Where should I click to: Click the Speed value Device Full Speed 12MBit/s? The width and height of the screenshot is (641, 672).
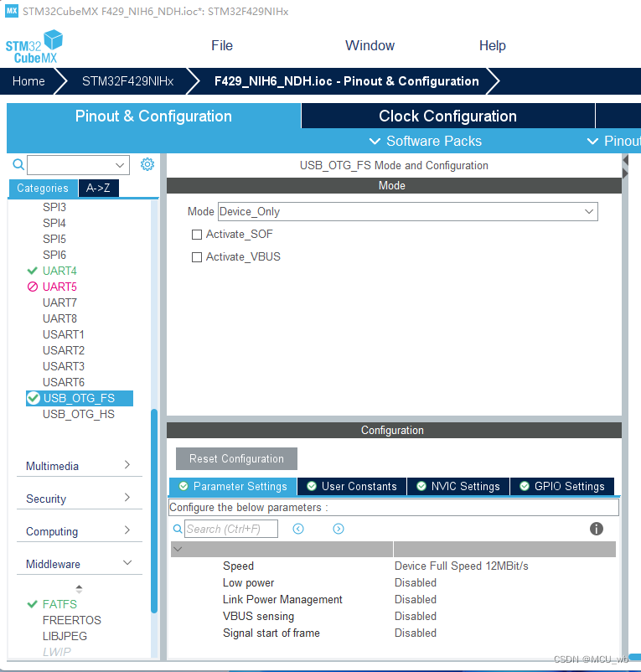pyautogui.click(x=462, y=566)
